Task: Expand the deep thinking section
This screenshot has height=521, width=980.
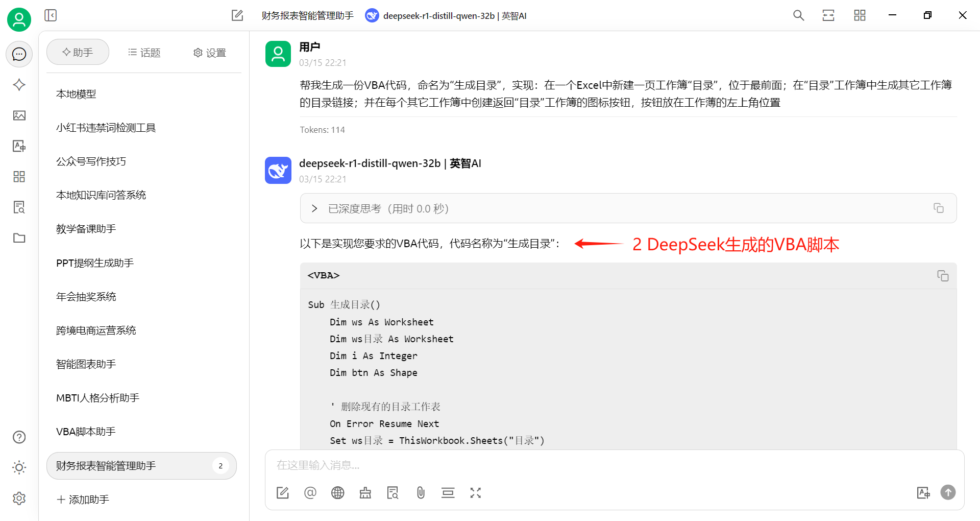Action: click(x=314, y=208)
